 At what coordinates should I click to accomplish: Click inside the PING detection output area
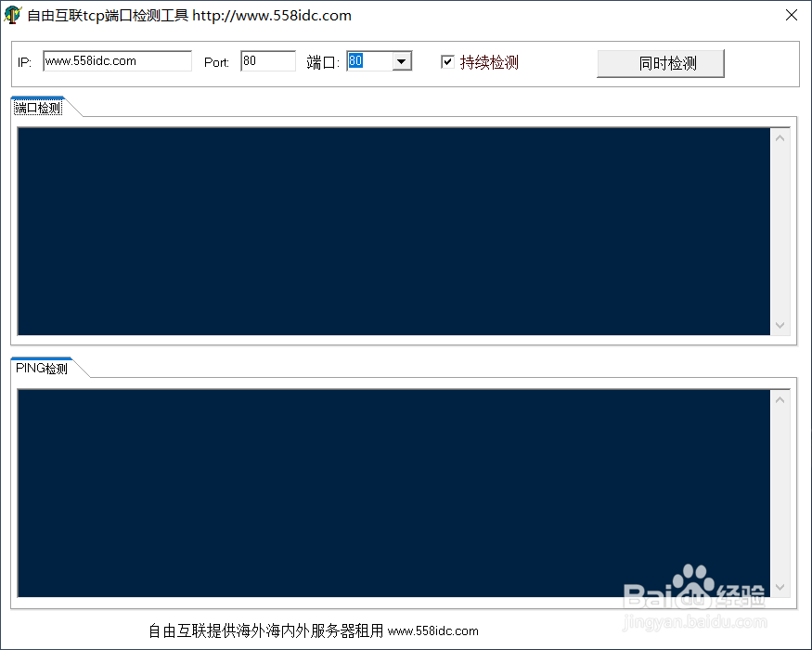(393, 493)
